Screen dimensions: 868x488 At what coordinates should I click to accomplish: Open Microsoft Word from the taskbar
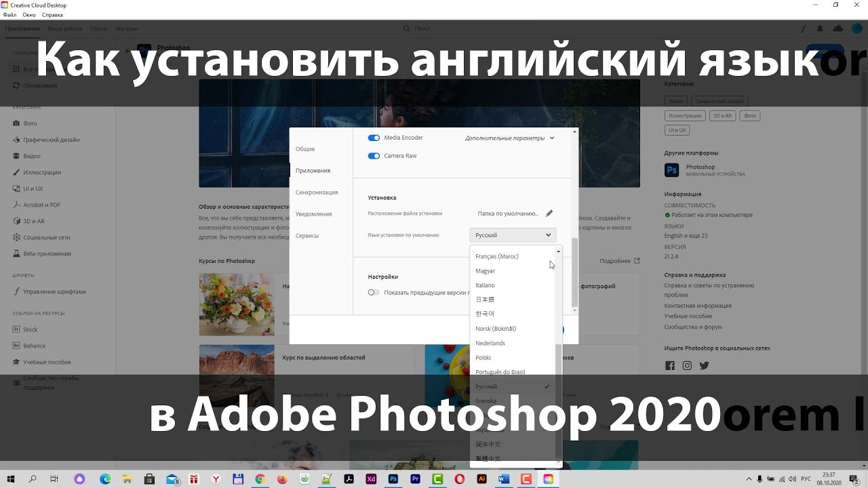pos(503,479)
